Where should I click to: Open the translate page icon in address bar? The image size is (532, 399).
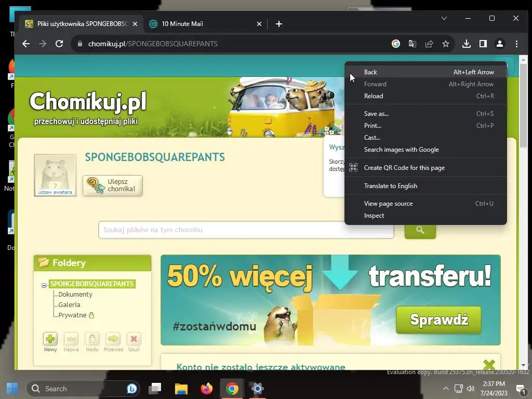click(412, 44)
